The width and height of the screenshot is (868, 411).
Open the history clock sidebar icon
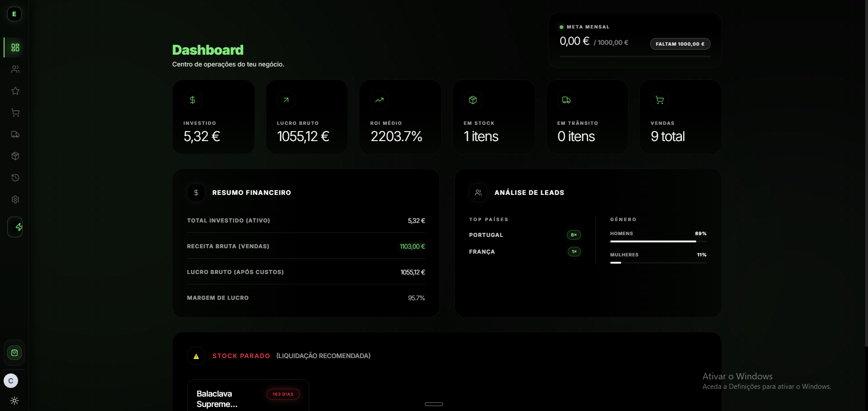[x=15, y=178]
